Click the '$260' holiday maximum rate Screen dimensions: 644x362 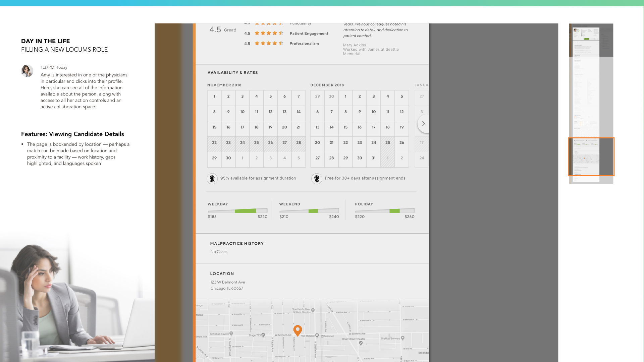click(410, 217)
